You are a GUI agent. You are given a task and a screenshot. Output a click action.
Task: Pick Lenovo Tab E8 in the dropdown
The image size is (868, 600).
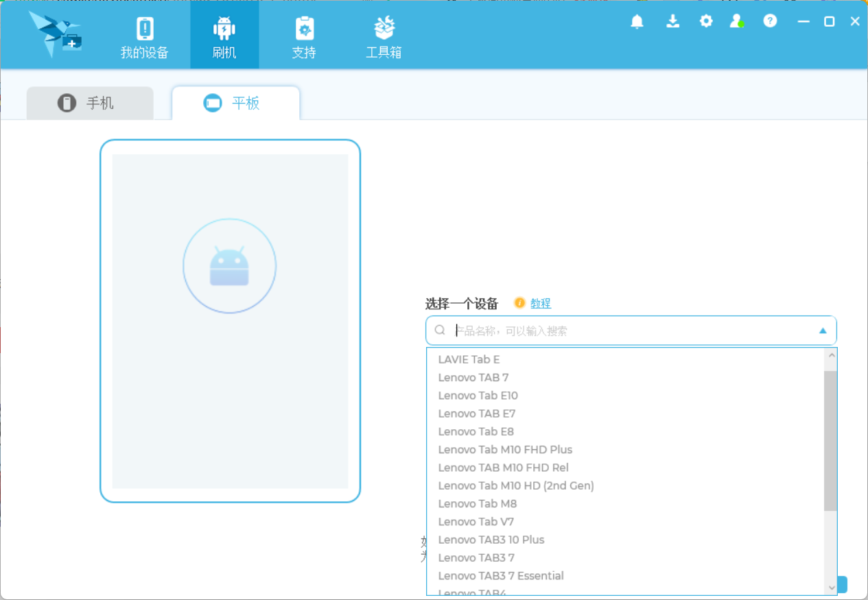click(x=626, y=431)
